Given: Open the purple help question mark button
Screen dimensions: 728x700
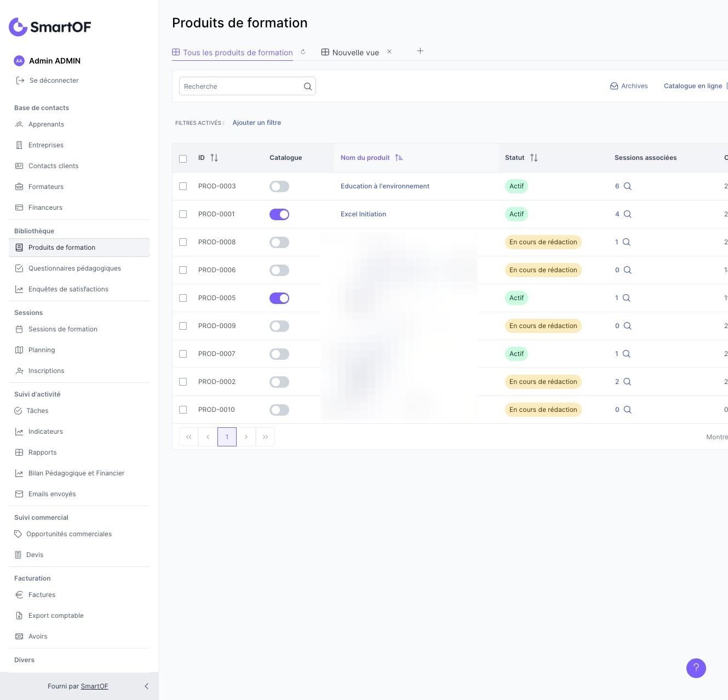Looking at the screenshot, I should 696,668.
